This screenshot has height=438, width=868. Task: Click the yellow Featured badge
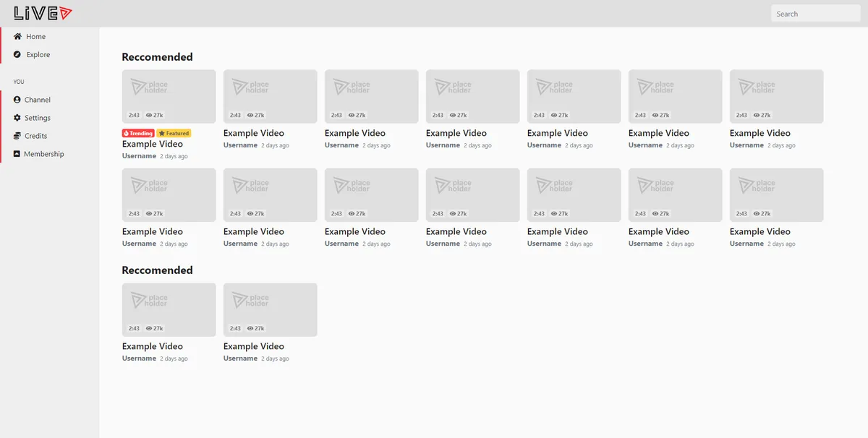[174, 133]
